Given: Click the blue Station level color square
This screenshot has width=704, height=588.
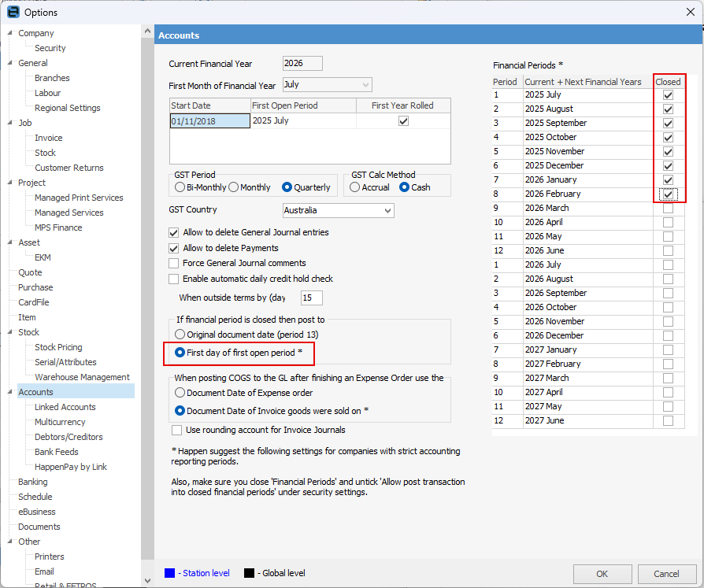Looking at the screenshot, I should 169,573.
